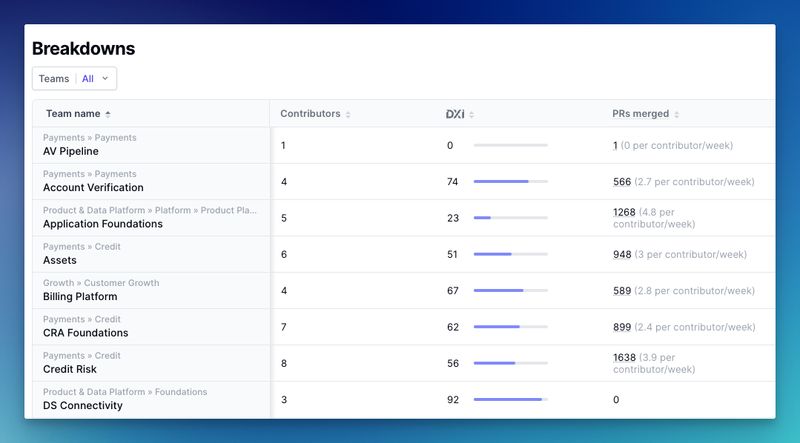Click the Teams filter chevron
The image size is (800, 443).
(105, 79)
